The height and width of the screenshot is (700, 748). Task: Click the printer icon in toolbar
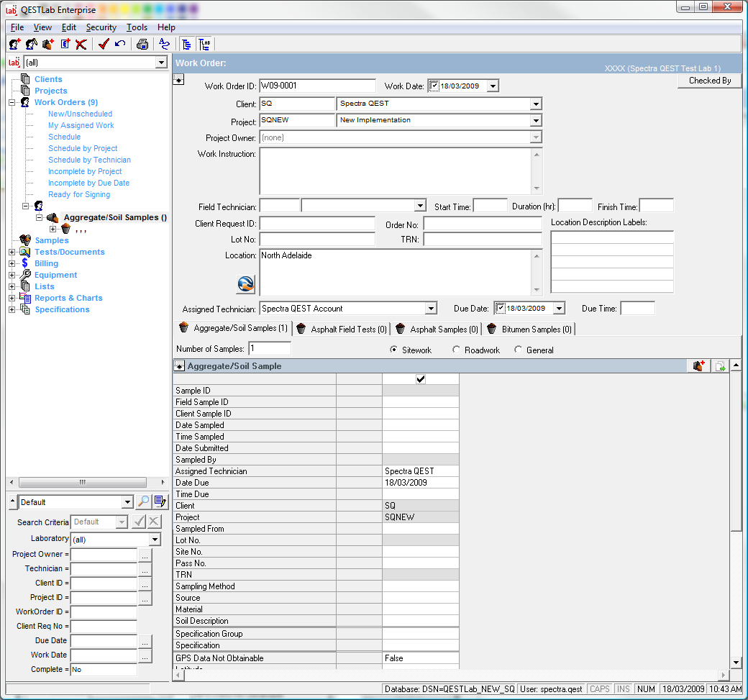[142, 44]
